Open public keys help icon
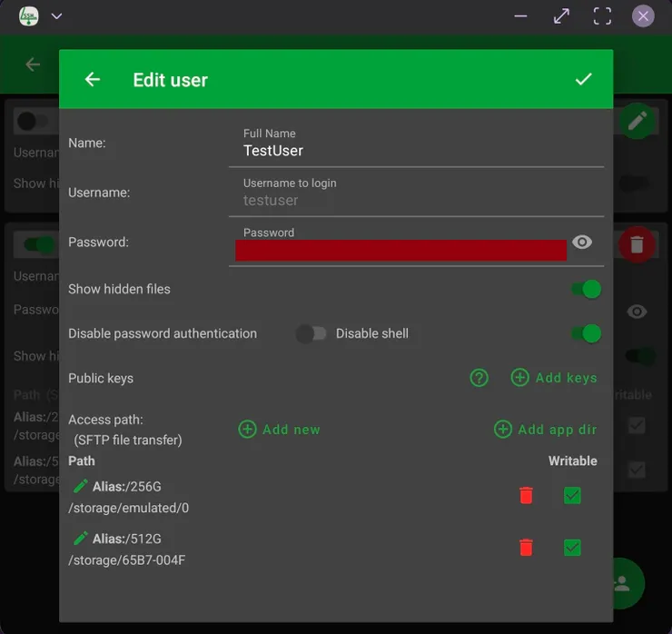Image resolution: width=672 pixels, height=634 pixels. pos(479,378)
